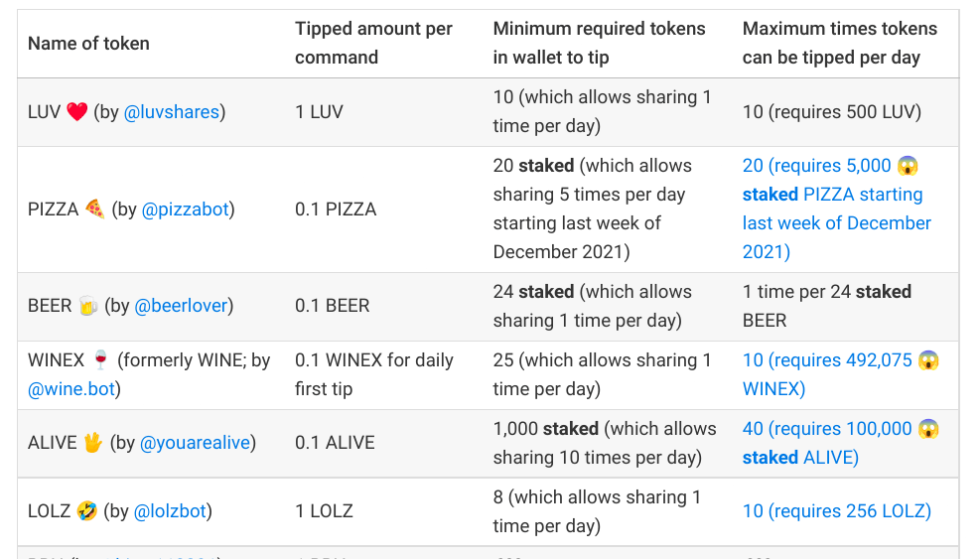
Task: Click the shocked emoji in WINEX row
Action: pyautogui.click(x=928, y=360)
